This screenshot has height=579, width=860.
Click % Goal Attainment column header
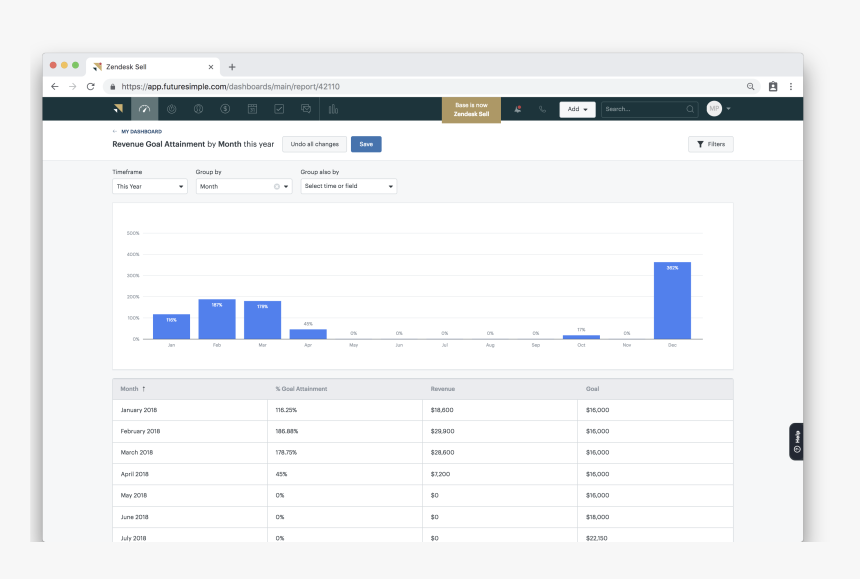[301, 389]
